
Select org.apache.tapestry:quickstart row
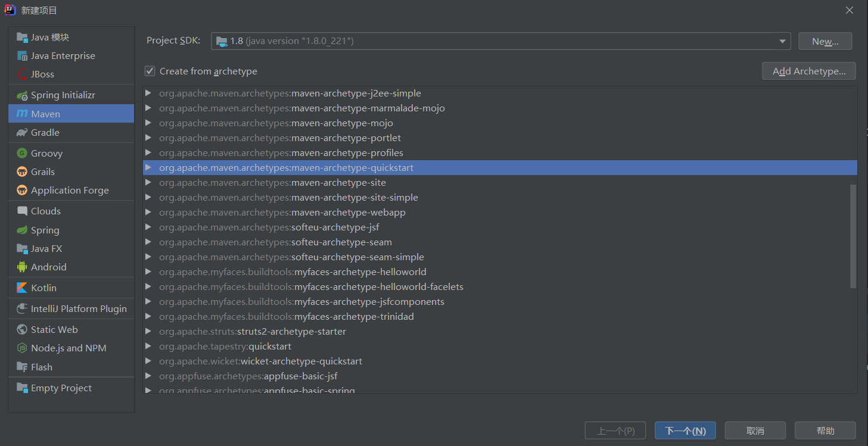[x=500, y=347]
